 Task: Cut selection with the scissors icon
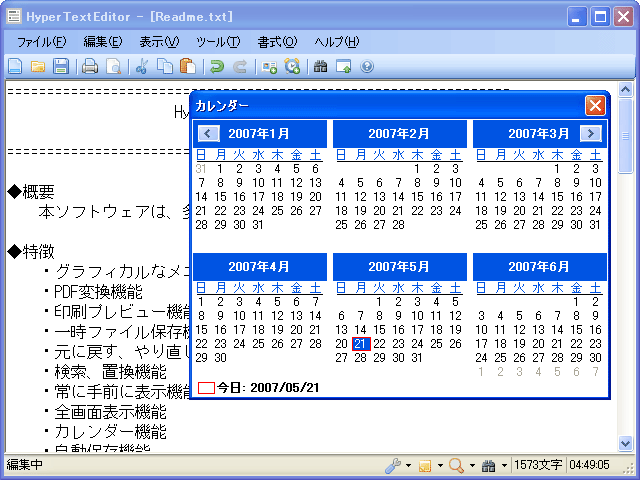click(142, 67)
